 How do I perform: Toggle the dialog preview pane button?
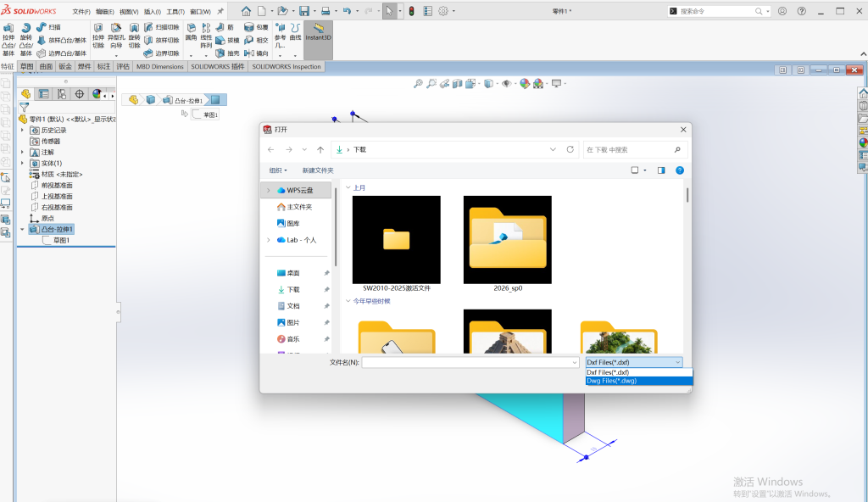[x=661, y=170]
